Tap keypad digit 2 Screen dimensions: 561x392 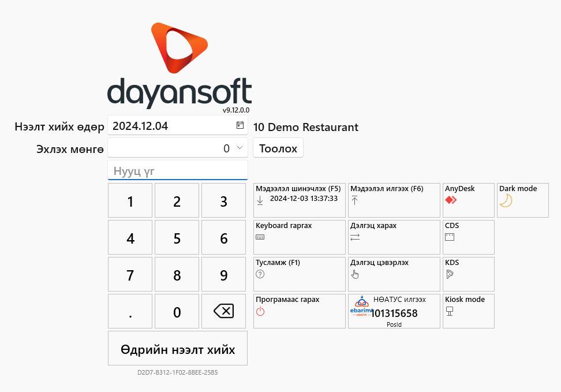(x=177, y=200)
